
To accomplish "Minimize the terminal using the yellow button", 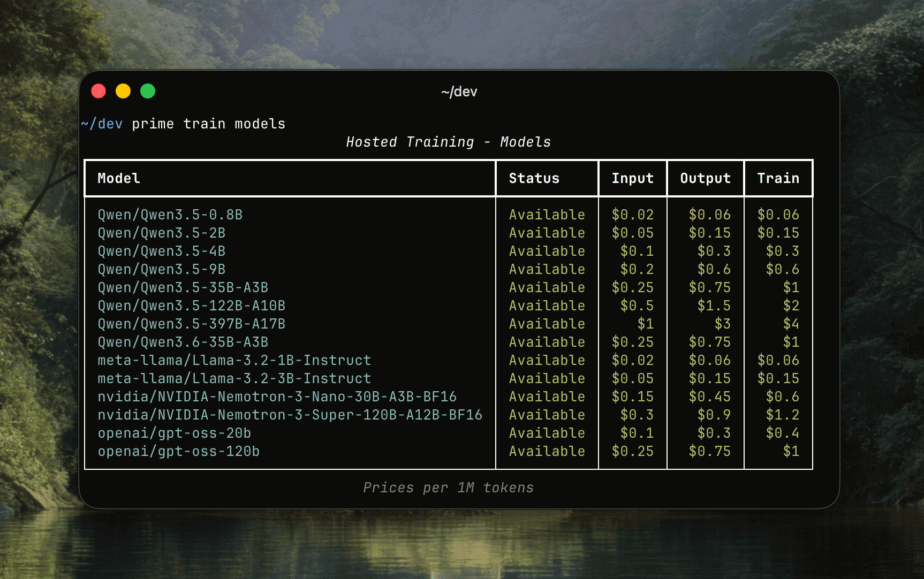I will coord(123,92).
